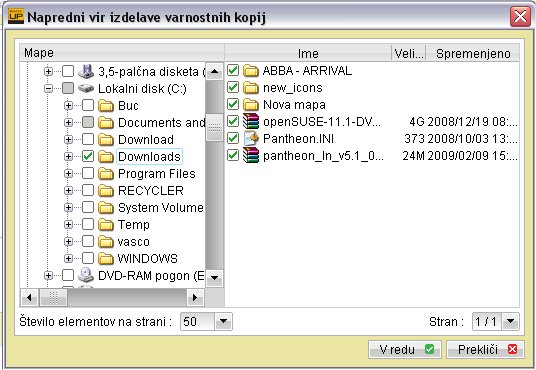The image size is (536, 370).
Task: Uncheck the Pantheon.INI checkbox
Action: click(x=233, y=138)
